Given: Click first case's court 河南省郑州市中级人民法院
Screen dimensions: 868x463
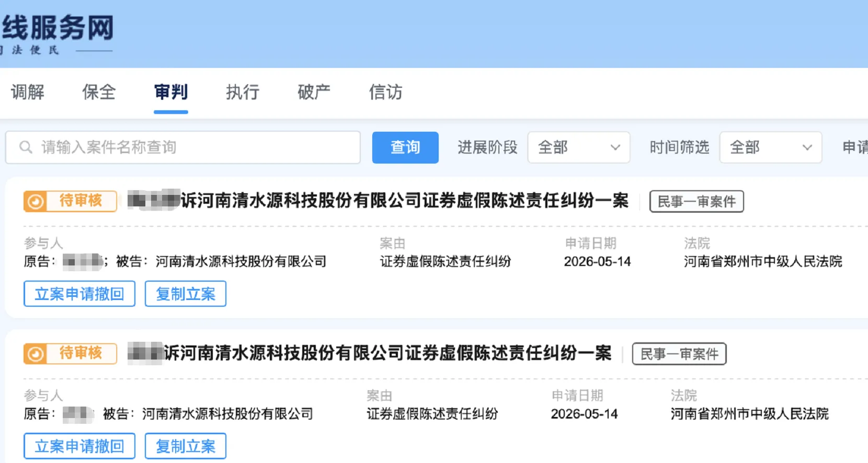Looking at the screenshot, I should [x=763, y=261].
